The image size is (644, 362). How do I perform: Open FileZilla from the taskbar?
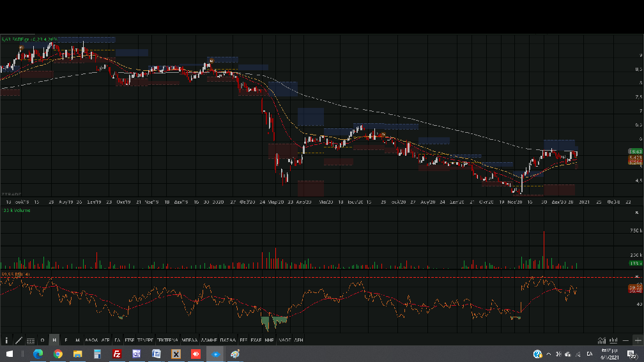[117, 354]
